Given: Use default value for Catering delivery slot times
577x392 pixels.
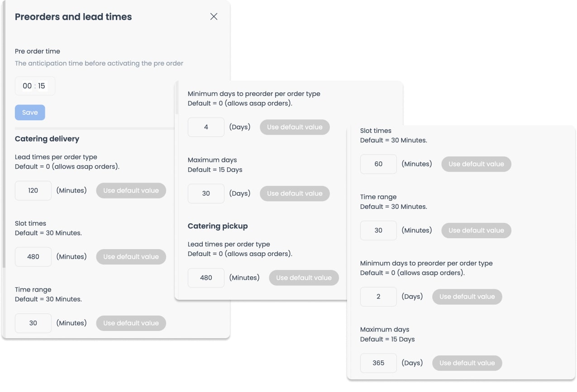Looking at the screenshot, I should (131, 257).
